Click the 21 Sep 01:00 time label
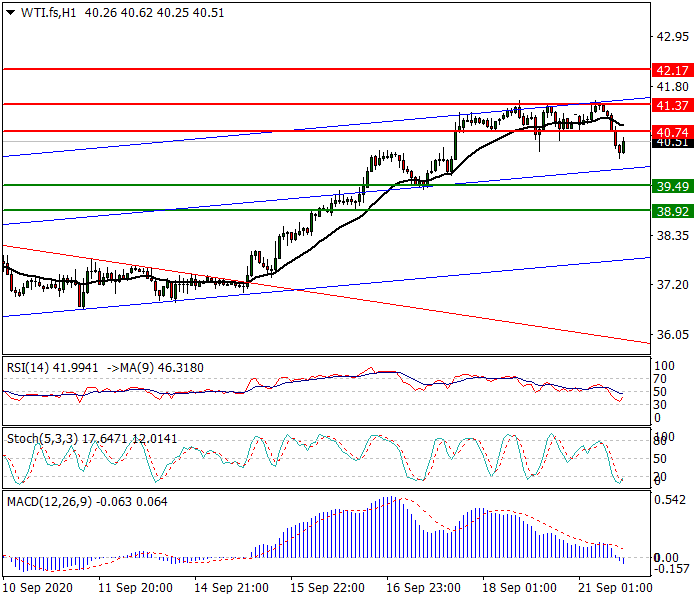Image resolution: width=700 pixels, height=600 pixels. click(615, 588)
